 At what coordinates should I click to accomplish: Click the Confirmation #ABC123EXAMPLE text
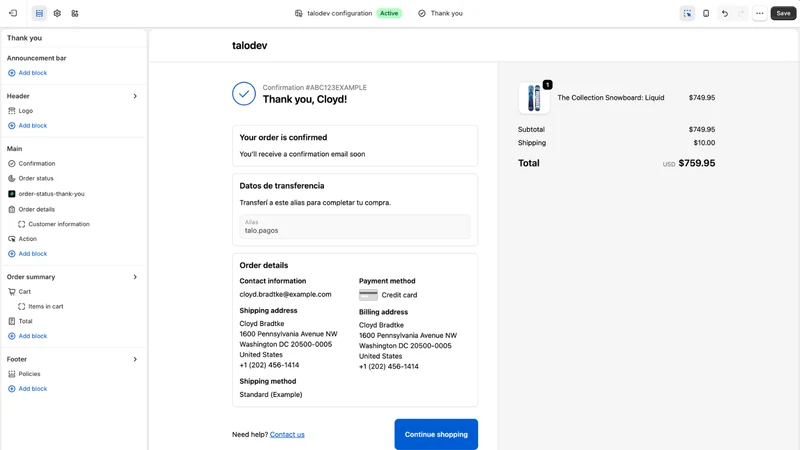click(314, 88)
